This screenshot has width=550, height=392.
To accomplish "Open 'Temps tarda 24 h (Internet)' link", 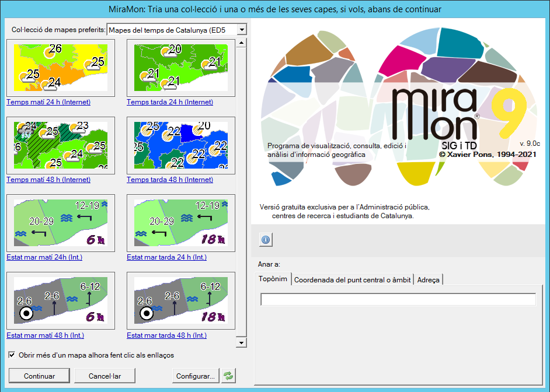I will 170,102.
